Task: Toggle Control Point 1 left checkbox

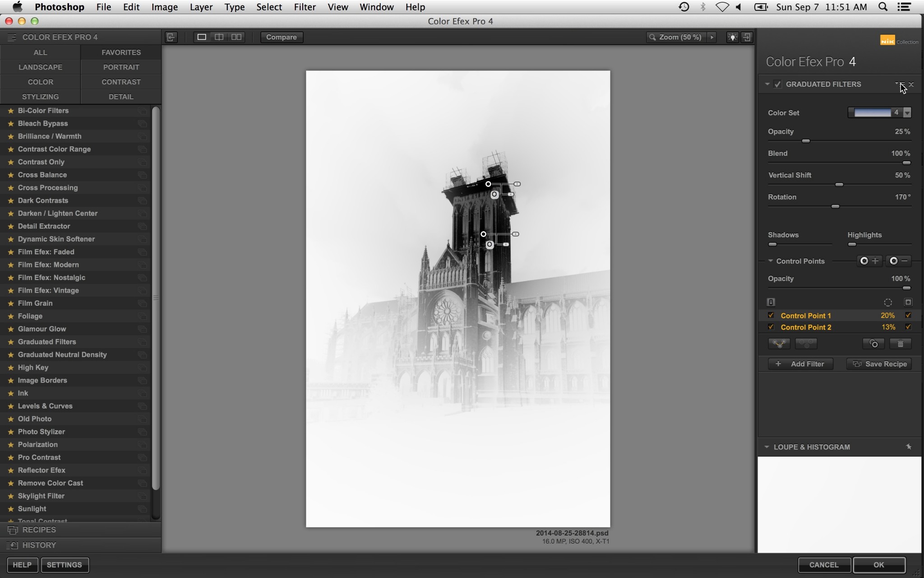Action: point(771,315)
